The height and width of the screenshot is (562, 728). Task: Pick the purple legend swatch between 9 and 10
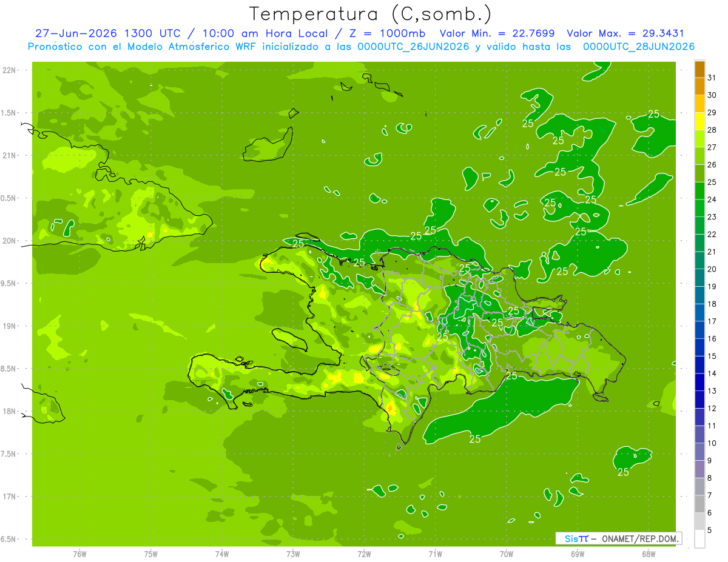699,452
